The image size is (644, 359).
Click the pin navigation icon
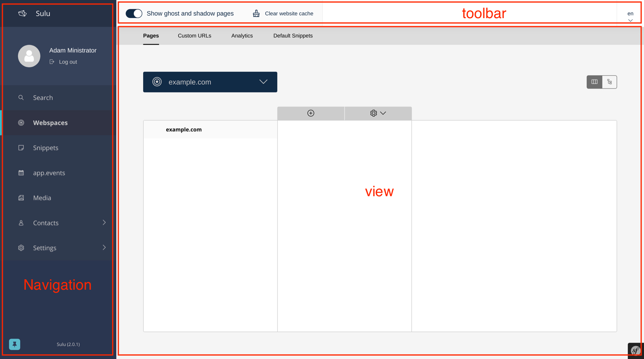pyautogui.click(x=14, y=344)
